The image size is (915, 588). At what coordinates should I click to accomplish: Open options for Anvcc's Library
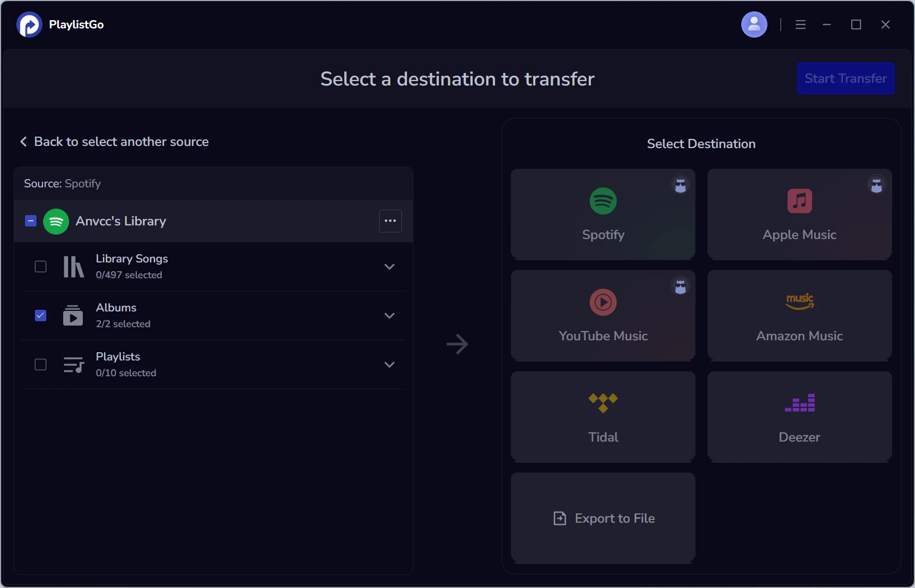click(x=390, y=221)
